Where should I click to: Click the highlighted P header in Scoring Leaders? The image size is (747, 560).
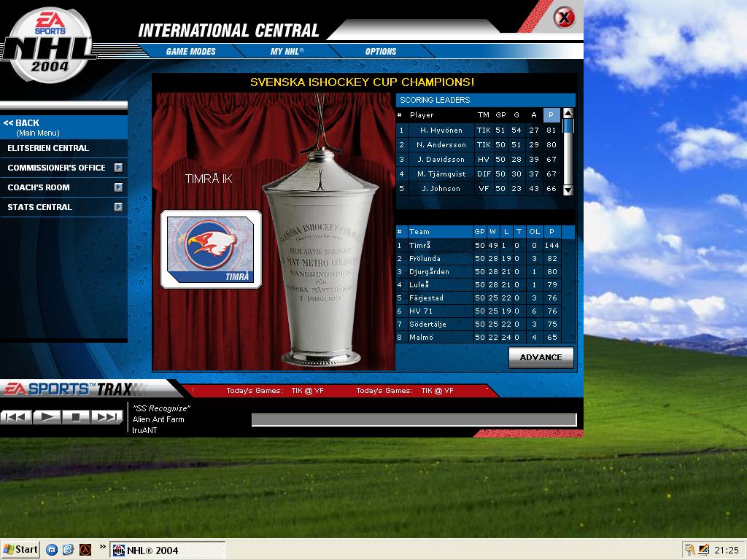point(551,114)
